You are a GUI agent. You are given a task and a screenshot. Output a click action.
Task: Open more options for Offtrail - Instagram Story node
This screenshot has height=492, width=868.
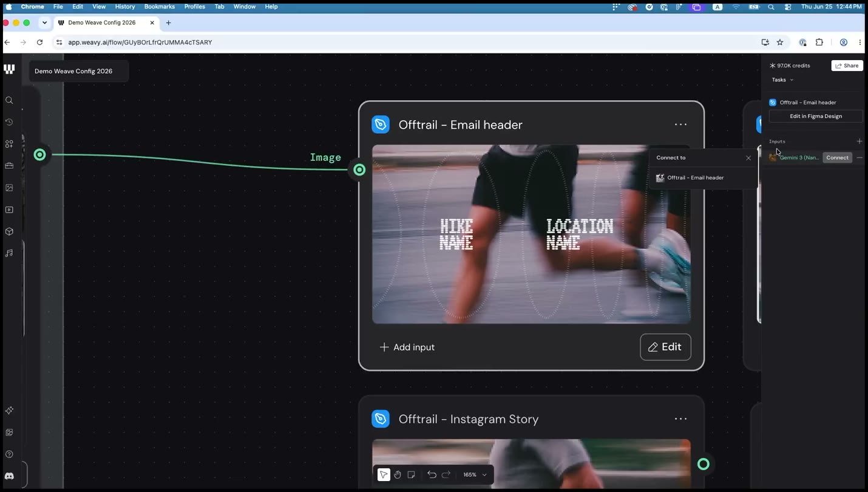click(x=680, y=419)
